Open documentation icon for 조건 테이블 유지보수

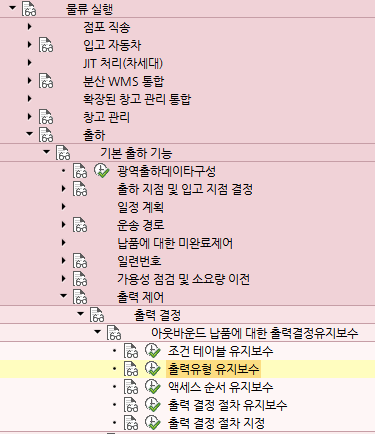(x=131, y=351)
